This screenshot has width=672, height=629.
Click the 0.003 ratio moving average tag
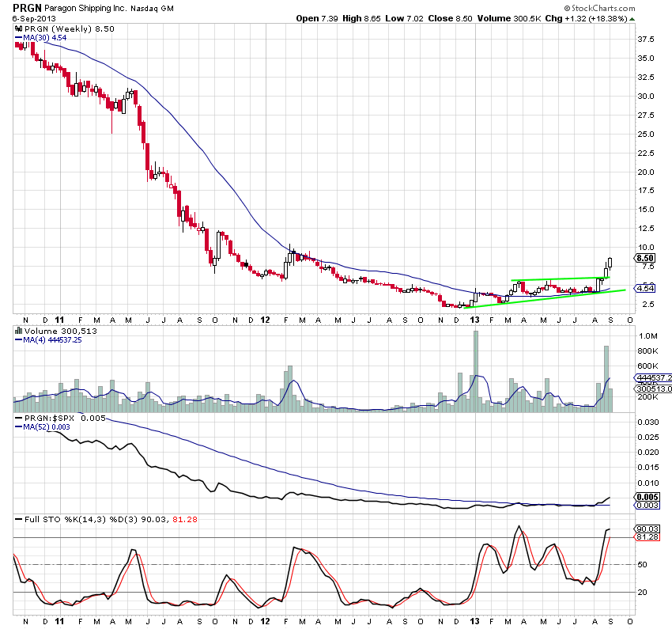(647, 505)
